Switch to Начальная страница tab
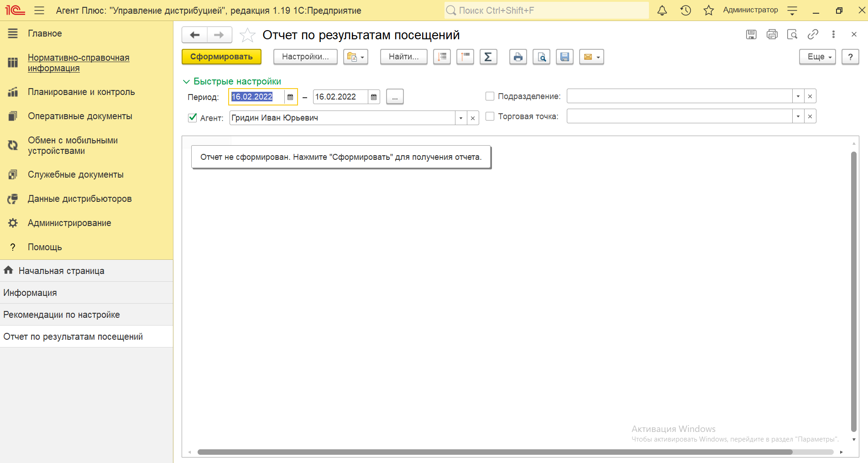This screenshot has height=463, width=868. click(61, 271)
